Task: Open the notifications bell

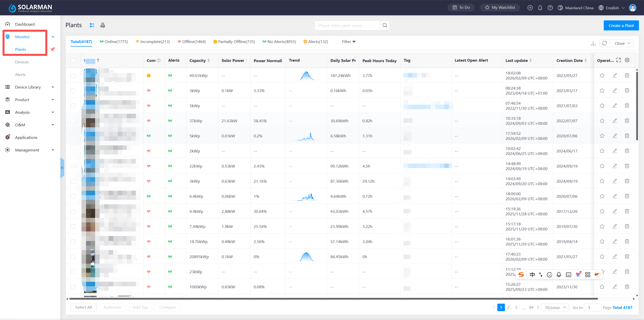Action: tap(540, 8)
